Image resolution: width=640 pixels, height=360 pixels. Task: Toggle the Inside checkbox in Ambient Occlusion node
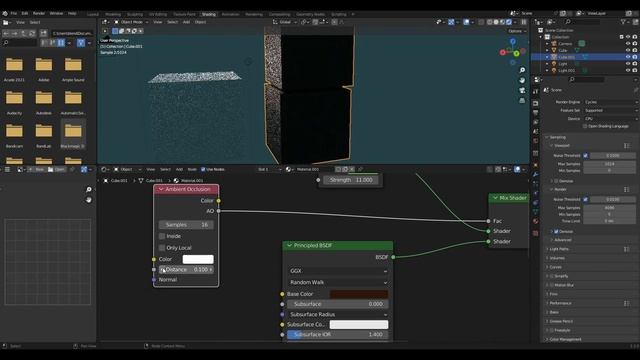162,236
